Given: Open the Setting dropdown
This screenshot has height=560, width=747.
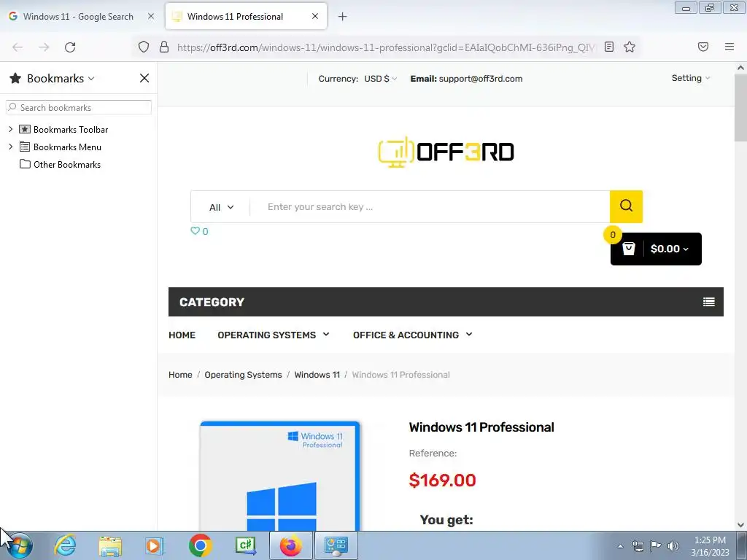Looking at the screenshot, I should (x=690, y=78).
